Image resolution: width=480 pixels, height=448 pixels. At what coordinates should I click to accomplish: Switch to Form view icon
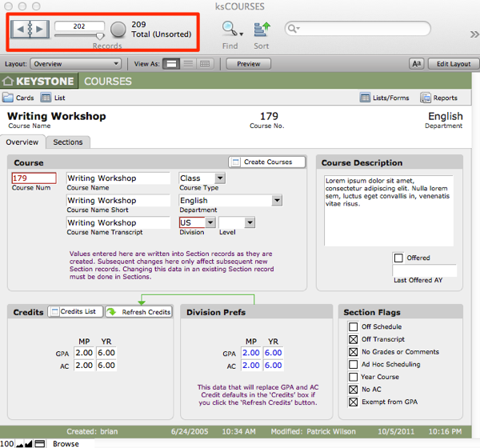pos(171,64)
